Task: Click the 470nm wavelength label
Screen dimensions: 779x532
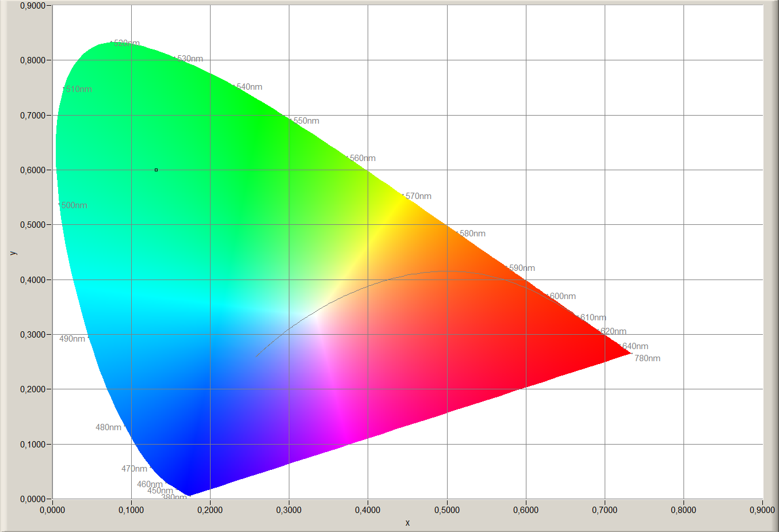Action: (x=134, y=469)
